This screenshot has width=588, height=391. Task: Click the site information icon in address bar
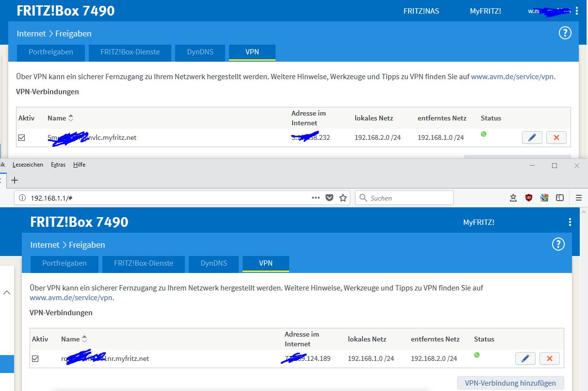(x=22, y=198)
